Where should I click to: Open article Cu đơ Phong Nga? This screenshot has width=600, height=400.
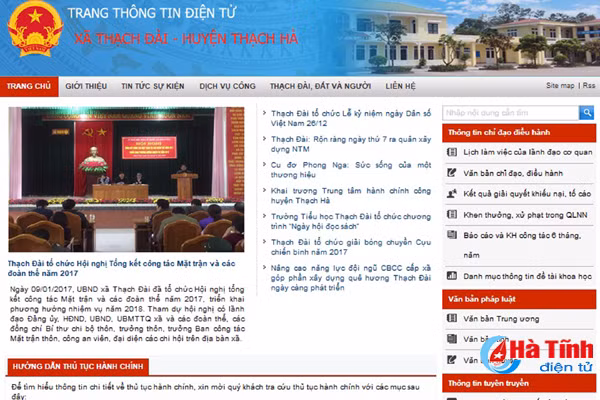coord(351,170)
